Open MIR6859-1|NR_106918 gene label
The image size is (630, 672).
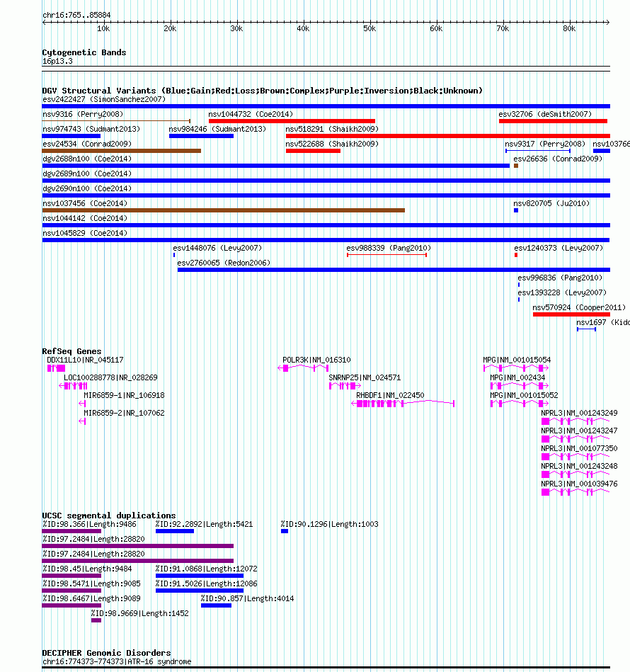coord(124,396)
